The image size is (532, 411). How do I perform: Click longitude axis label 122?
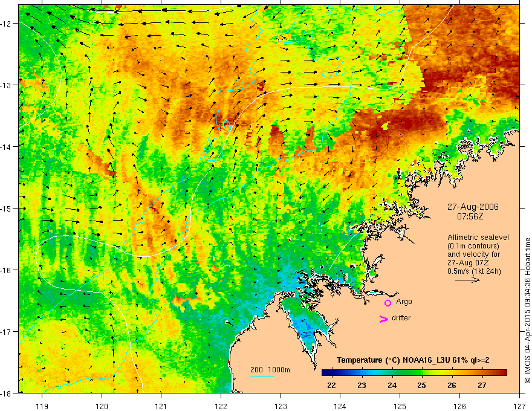coord(221,406)
